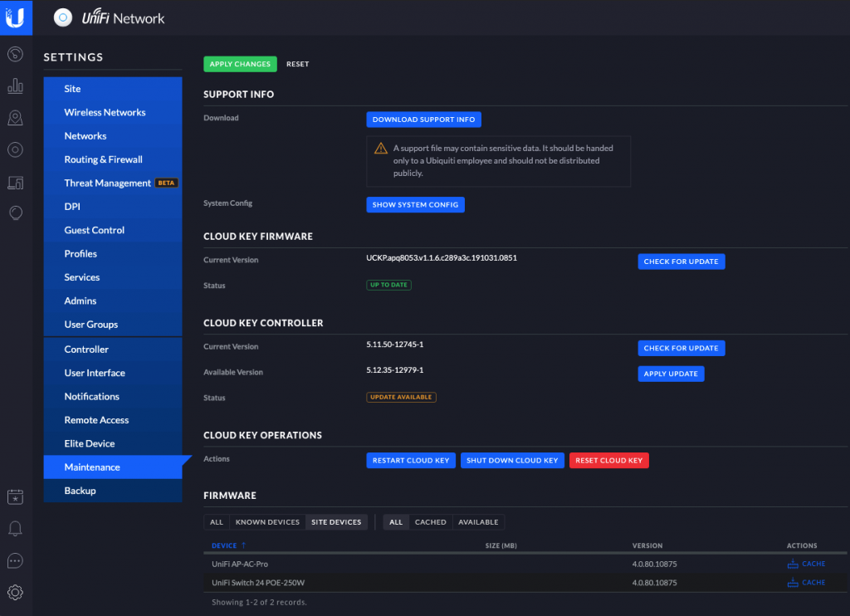This screenshot has width=850, height=616.
Task: Click Cache link for UniFi AP-AC-Pro
Action: point(806,564)
